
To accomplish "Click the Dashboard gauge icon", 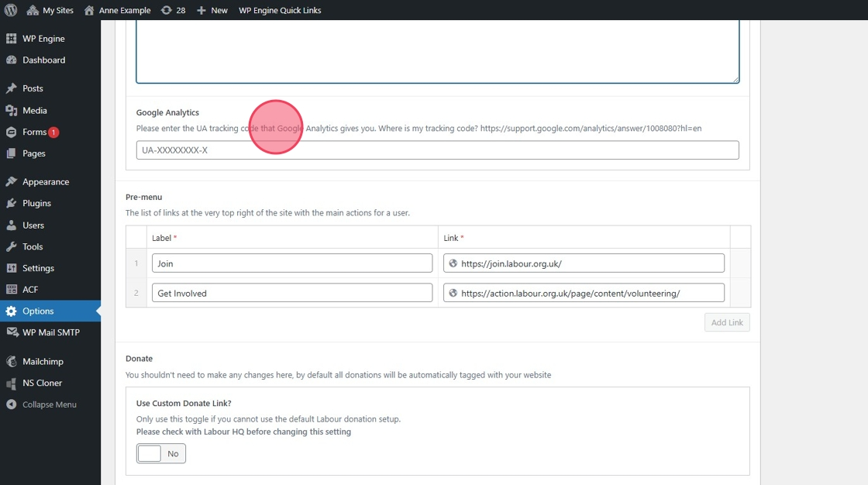I will tap(12, 60).
